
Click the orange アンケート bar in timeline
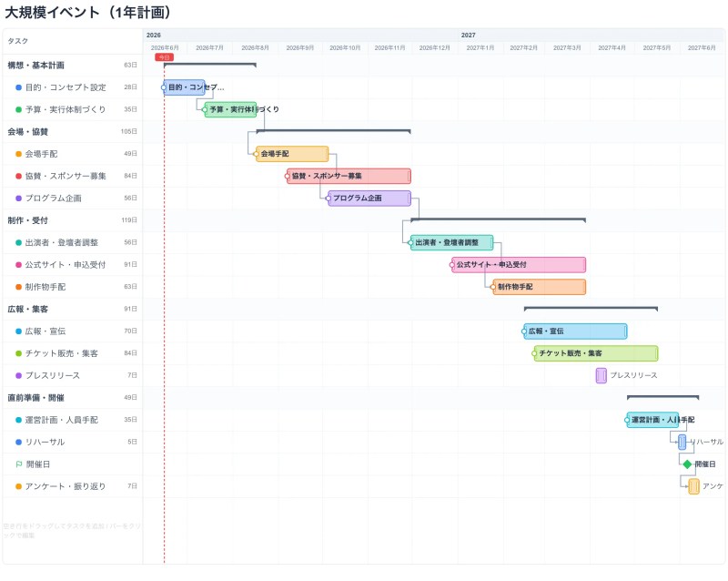pos(694,486)
